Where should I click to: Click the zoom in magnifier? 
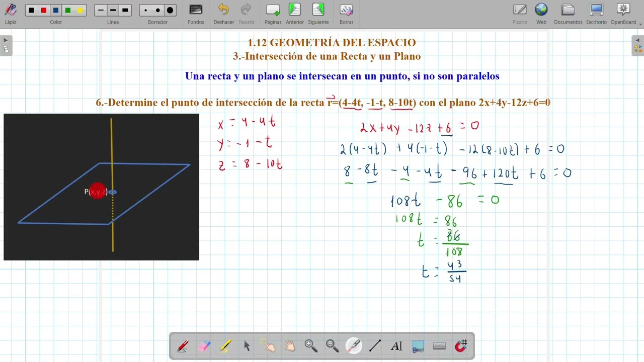[x=311, y=346]
